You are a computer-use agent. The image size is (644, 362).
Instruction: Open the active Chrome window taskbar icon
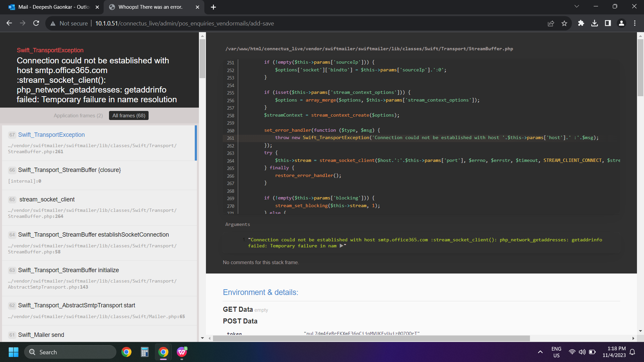click(163, 352)
